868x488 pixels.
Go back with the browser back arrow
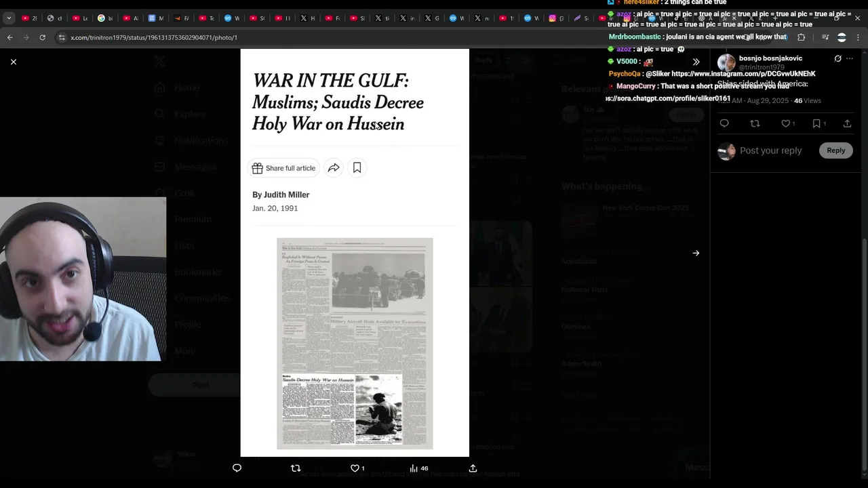tap(10, 37)
